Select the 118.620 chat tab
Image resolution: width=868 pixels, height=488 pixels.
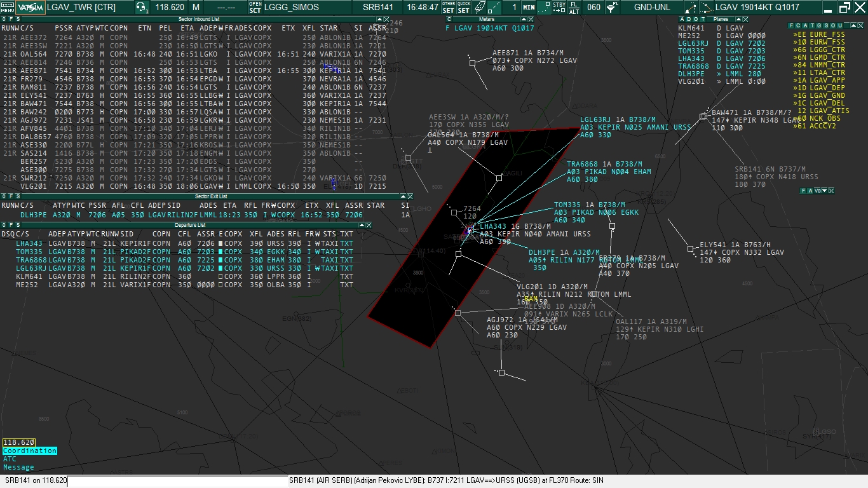(19, 442)
